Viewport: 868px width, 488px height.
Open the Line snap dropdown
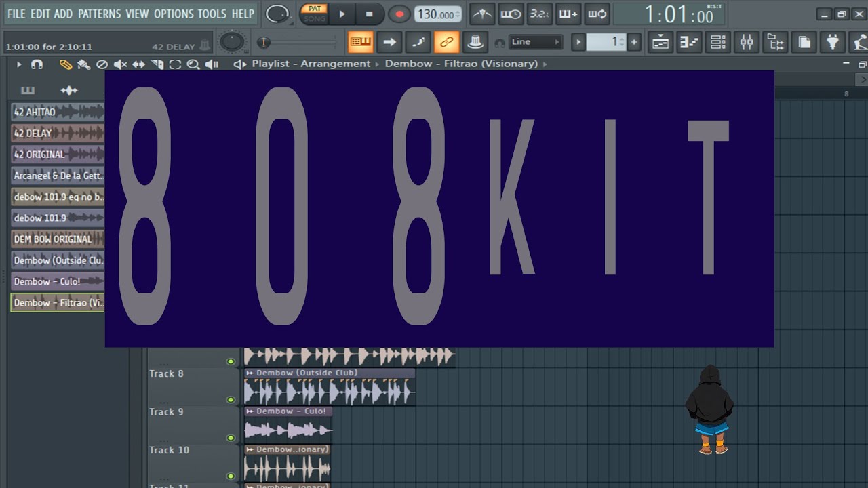[x=536, y=42]
